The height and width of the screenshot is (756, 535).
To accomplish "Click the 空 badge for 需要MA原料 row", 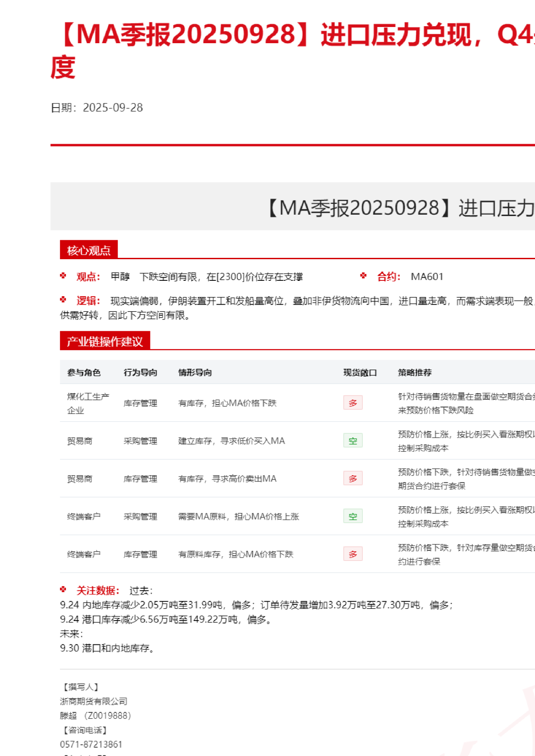I will click(353, 516).
